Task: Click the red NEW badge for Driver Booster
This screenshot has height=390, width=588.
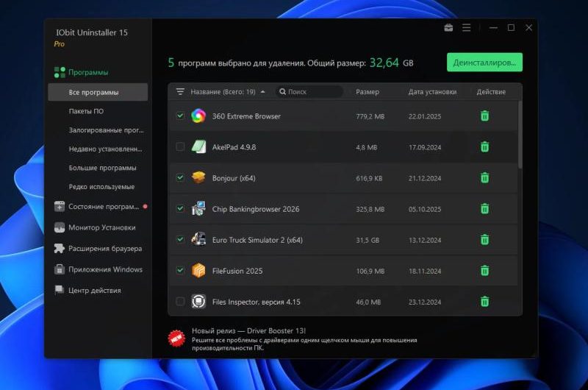Action: coord(176,338)
